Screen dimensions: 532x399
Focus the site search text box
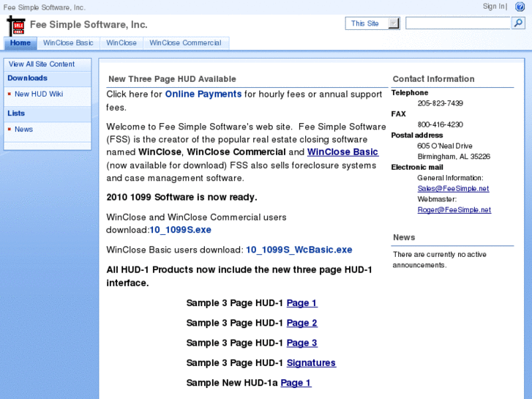coord(458,23)
